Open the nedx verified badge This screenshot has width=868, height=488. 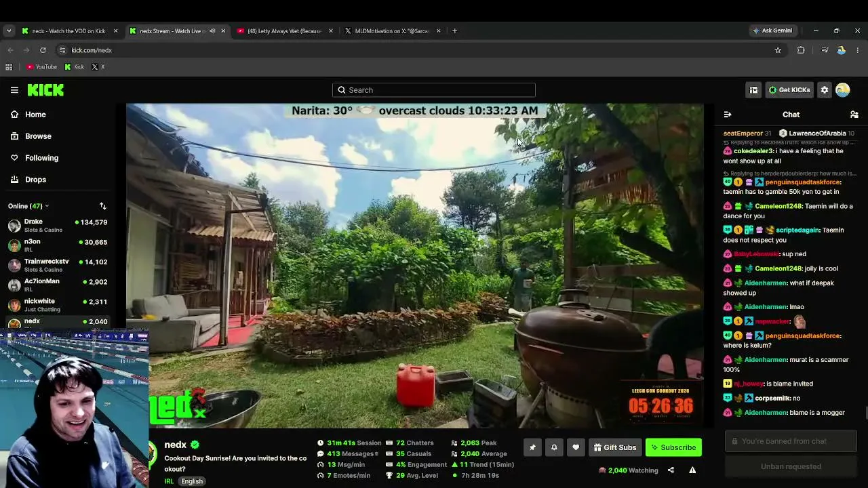point(195,445)
